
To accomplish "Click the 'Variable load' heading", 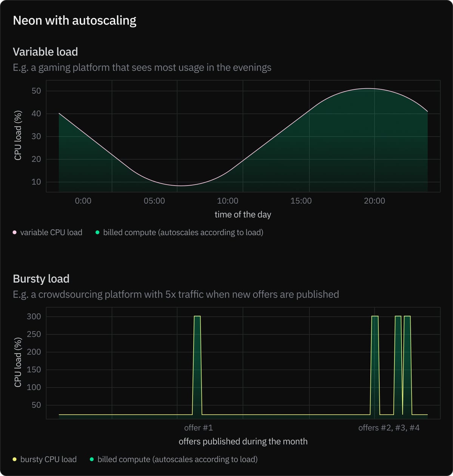I will pos(45,52).
